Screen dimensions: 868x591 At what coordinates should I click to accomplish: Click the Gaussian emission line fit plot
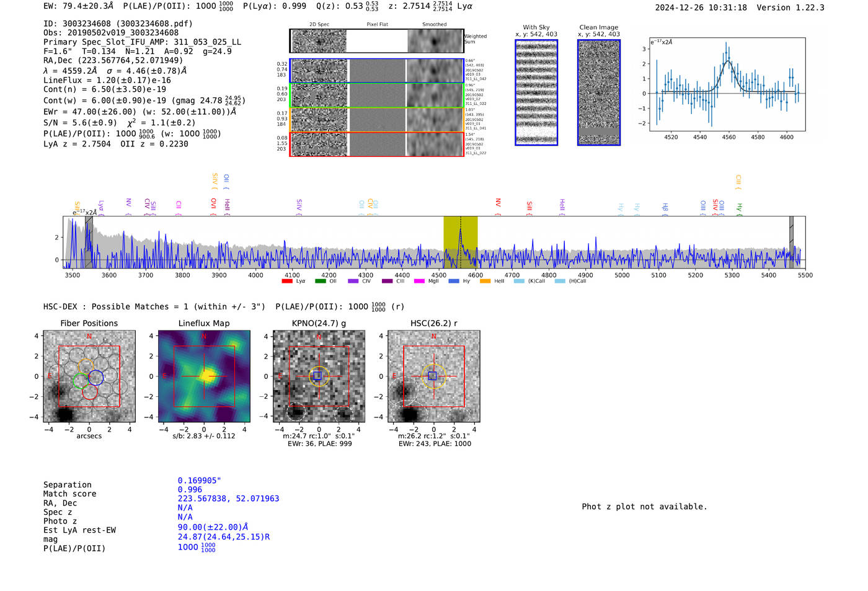(727, 84)
